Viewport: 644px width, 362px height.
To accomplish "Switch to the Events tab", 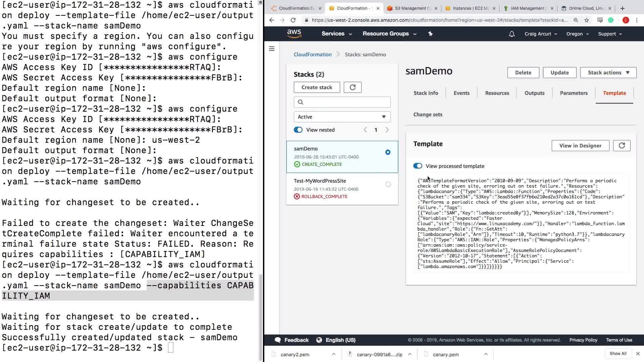I will pyautogui.click(x=461, y=93).
